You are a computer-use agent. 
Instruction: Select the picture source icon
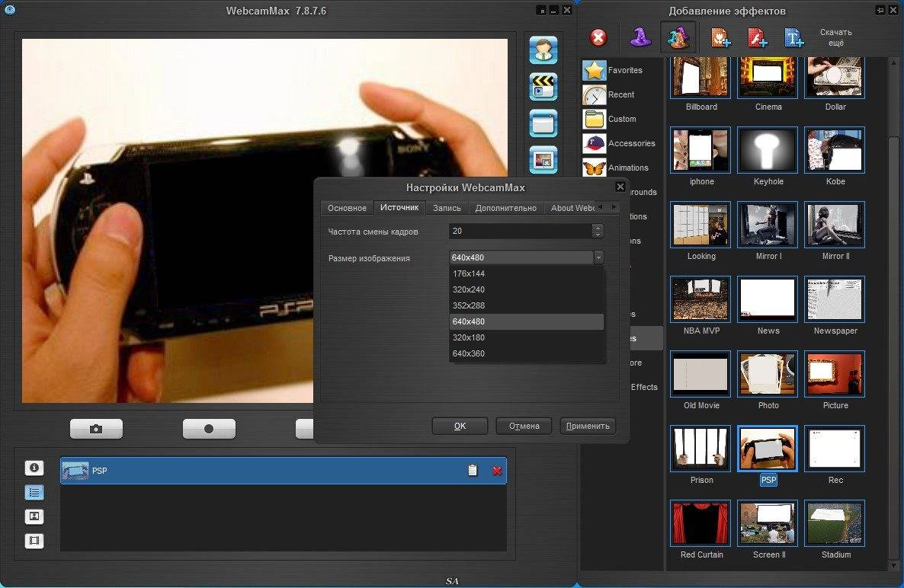[x=543, y=159]
